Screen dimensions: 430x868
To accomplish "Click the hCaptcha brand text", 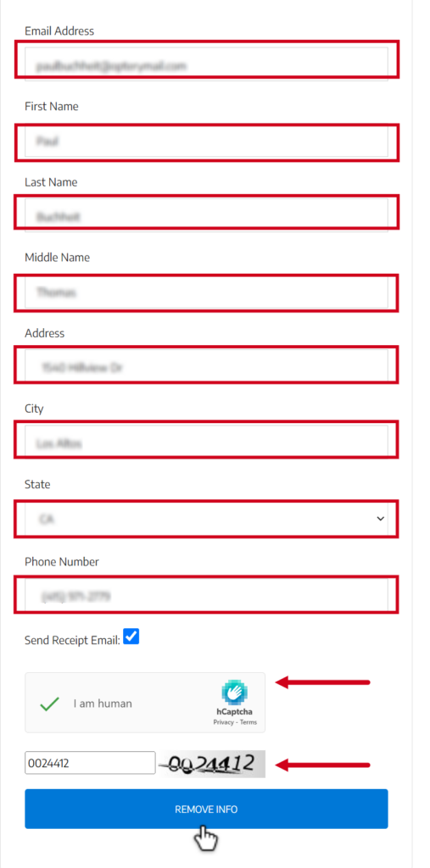I will 235,712.
